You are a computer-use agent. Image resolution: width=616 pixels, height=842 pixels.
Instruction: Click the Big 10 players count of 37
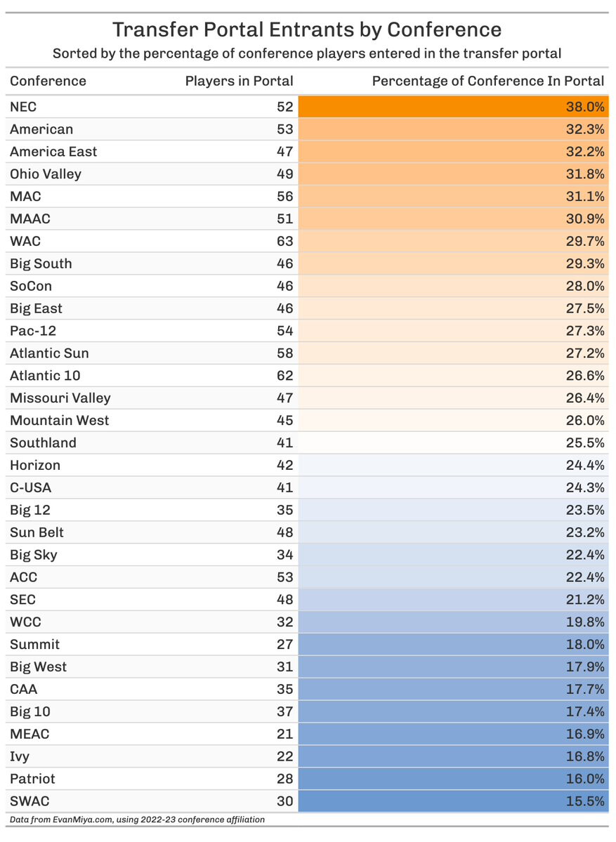point(284,711)
